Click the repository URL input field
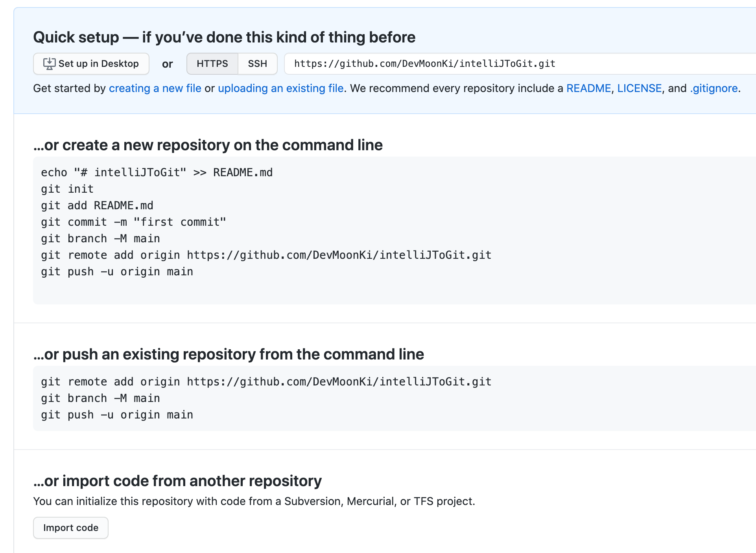Image resolution: width=756 pixels, height=553 pixels. (520, 64)
